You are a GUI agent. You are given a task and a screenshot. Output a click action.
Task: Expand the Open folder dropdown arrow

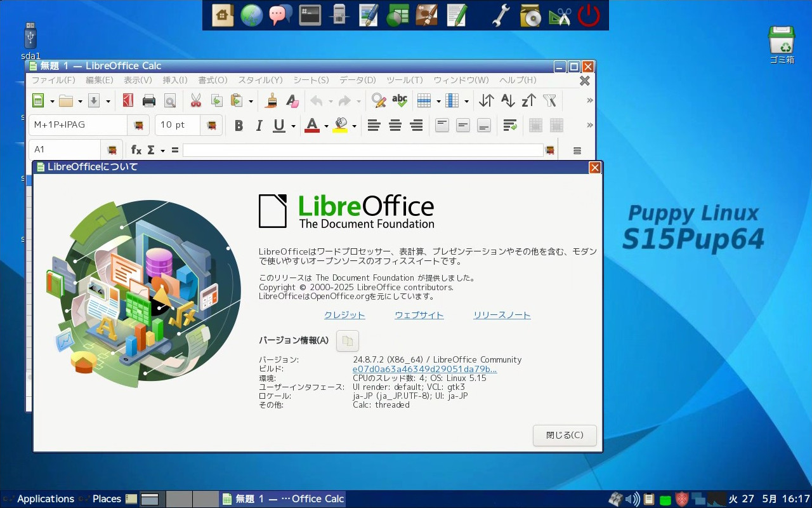(80, 101)
